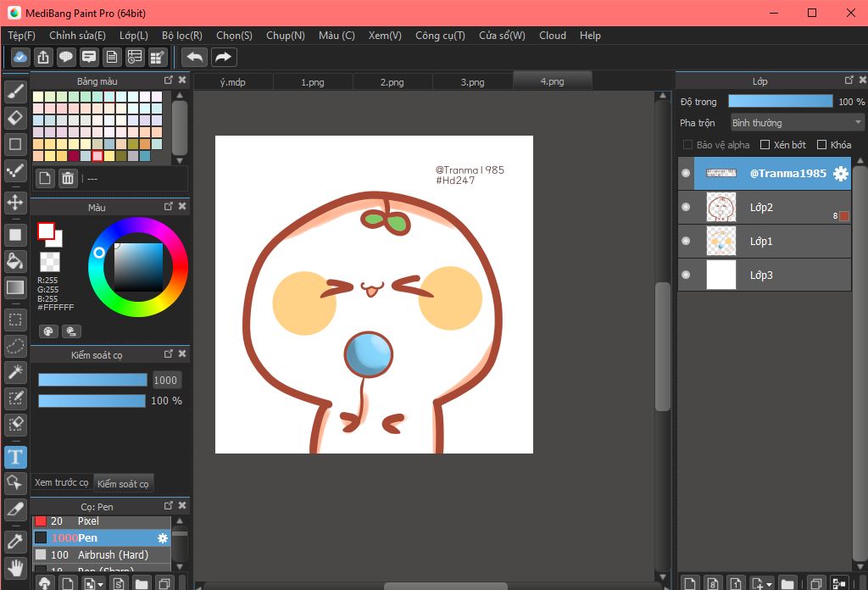
Task: Click the add folder icon in Layer panel
Action: pyautogui.click(x=787, y=583)
